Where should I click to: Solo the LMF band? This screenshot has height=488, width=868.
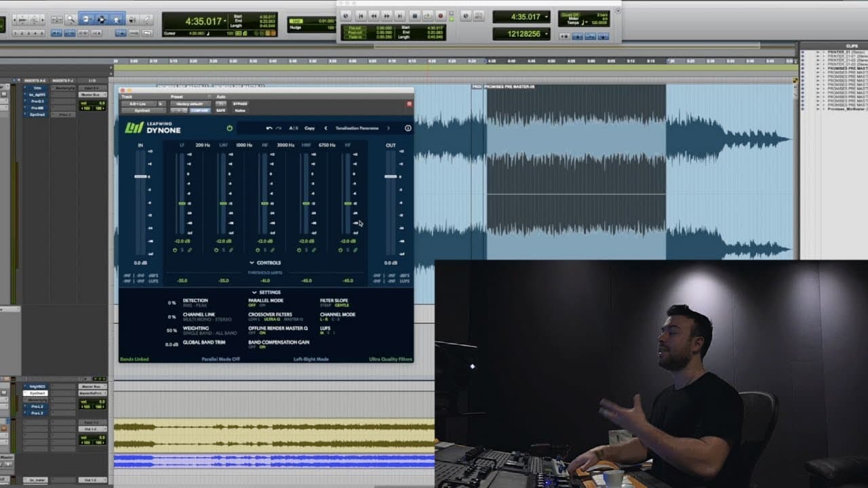(x=224, y=250)
